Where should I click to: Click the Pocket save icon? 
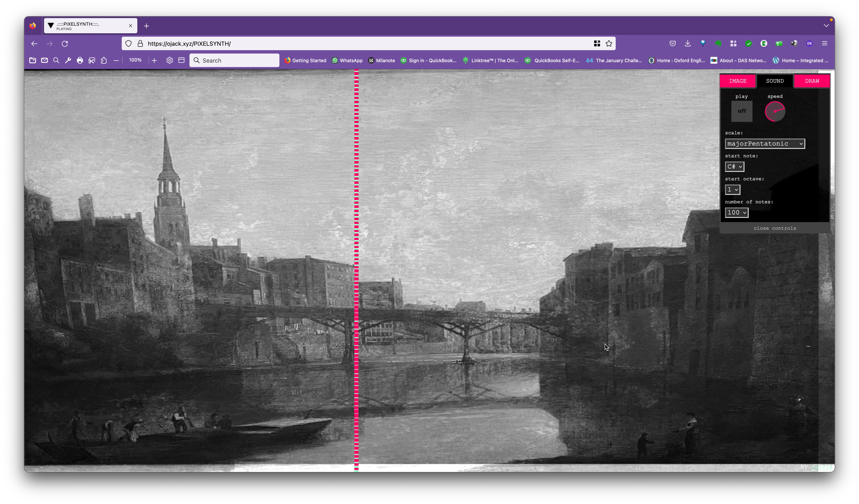673,43
